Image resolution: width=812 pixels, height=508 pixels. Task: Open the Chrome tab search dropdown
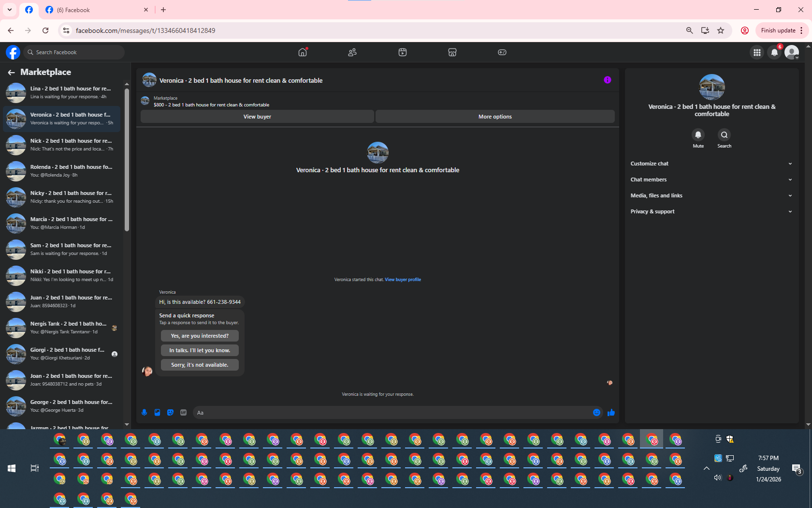(9, 10)
